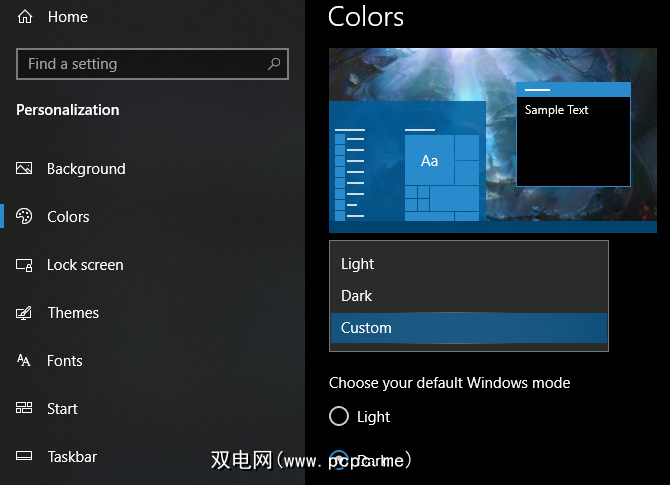Open the Lock screen settings page
This screenshot has height=485, width=670.
point(85,265)
